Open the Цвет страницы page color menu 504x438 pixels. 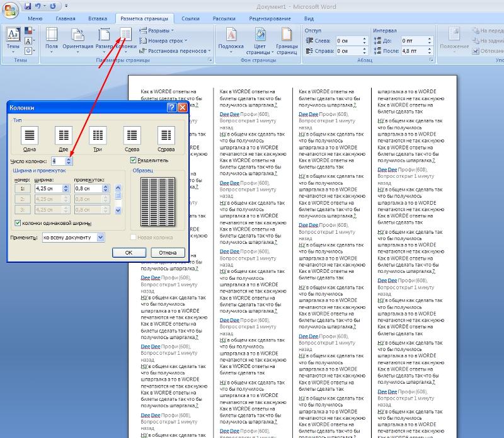point(260,41)
